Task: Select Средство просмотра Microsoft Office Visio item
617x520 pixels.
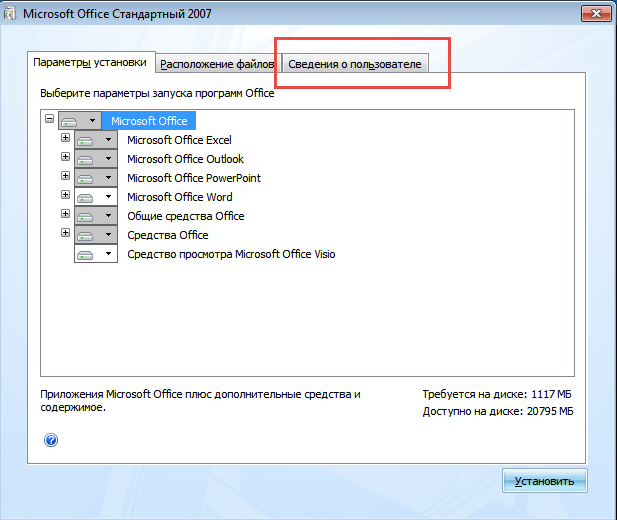Action: (231, 254)
